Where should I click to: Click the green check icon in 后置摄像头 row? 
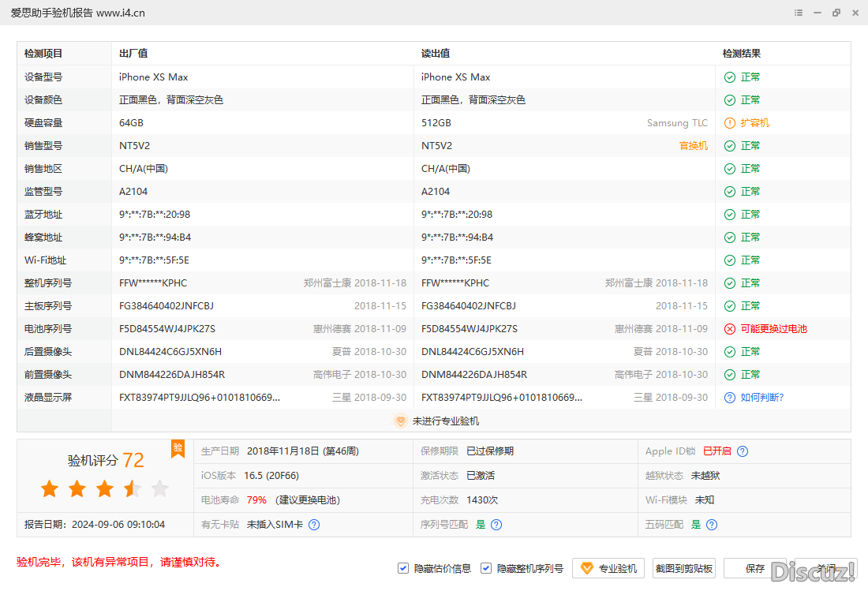(x=730, y=352)
